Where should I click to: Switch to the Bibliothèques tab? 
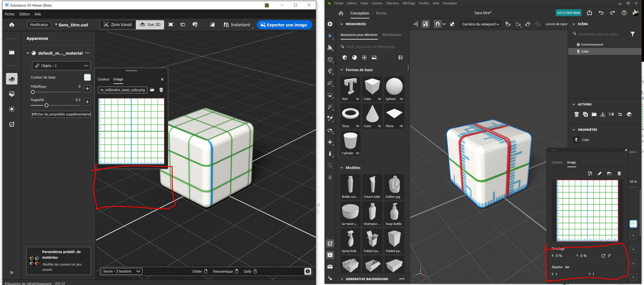[x=391, y=35]
